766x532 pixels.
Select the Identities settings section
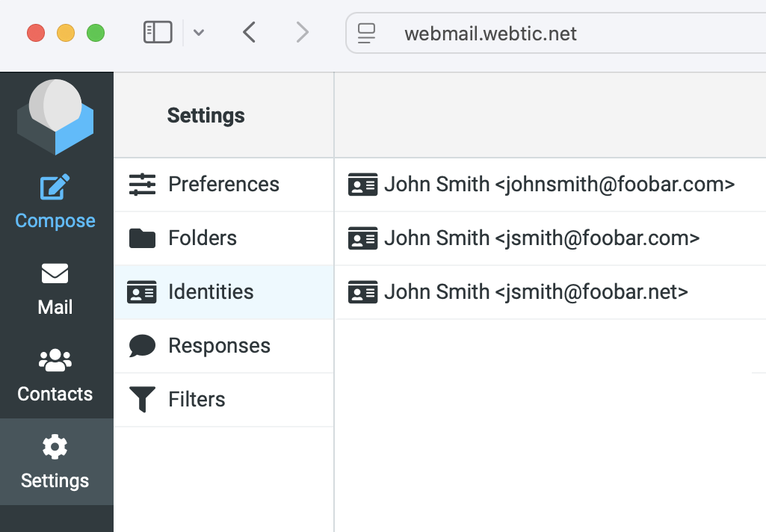click(223, 292)
